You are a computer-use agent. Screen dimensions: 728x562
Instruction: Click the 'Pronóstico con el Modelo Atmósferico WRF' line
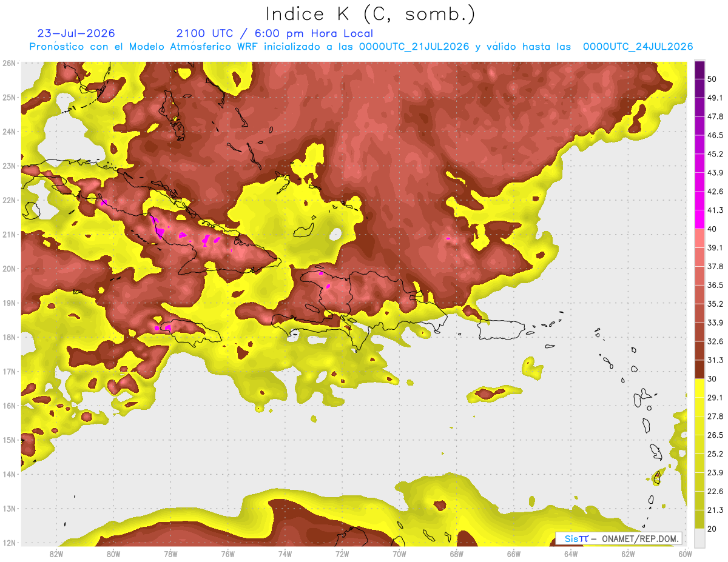(x=361, y=46)
